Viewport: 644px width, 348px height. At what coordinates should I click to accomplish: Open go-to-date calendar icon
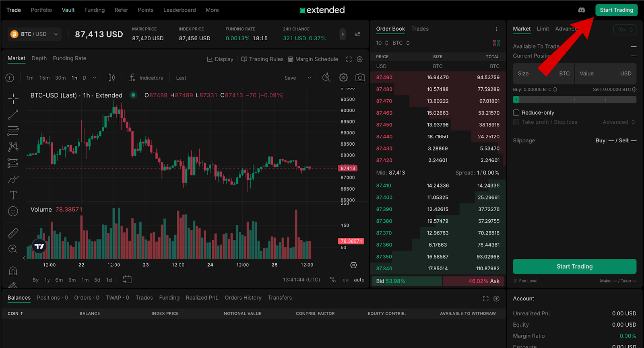[x=127, y=280]
